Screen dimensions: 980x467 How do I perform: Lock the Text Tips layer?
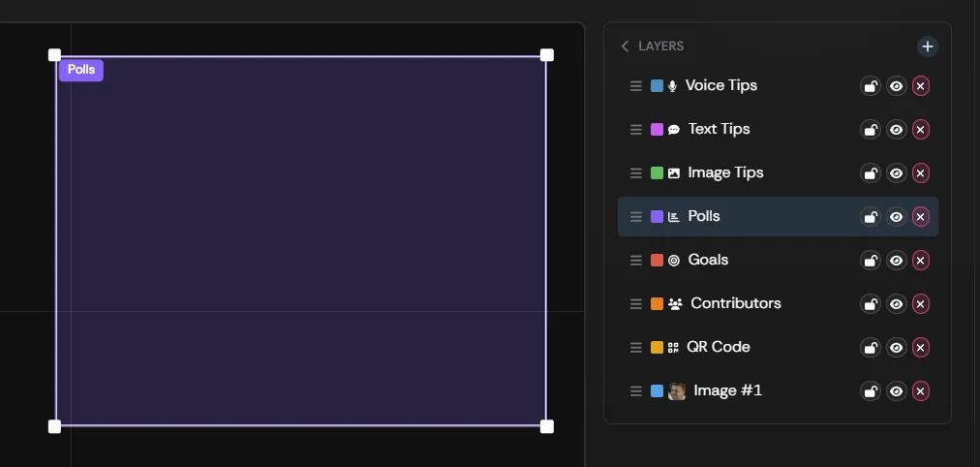coord(871,130)
